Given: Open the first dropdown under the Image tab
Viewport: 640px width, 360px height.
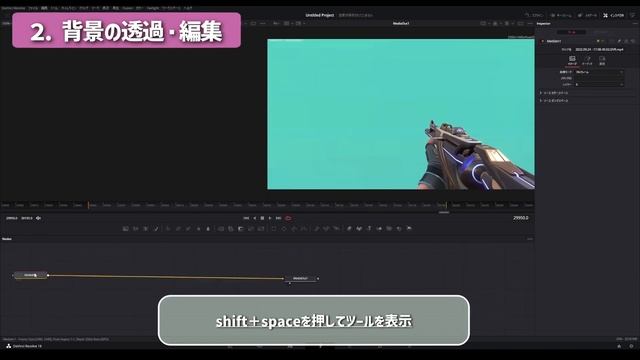Looking at the screenshot, I should pyautogui.click(x=599, y=72).
